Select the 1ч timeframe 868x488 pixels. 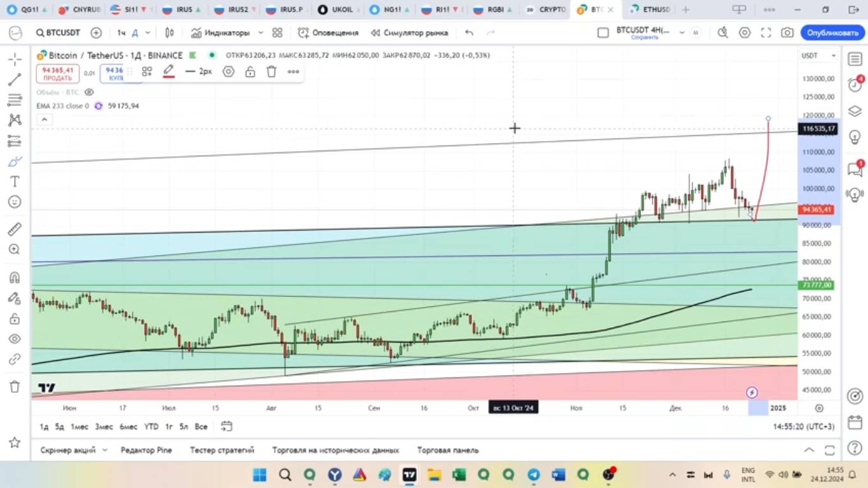(121, 32)
